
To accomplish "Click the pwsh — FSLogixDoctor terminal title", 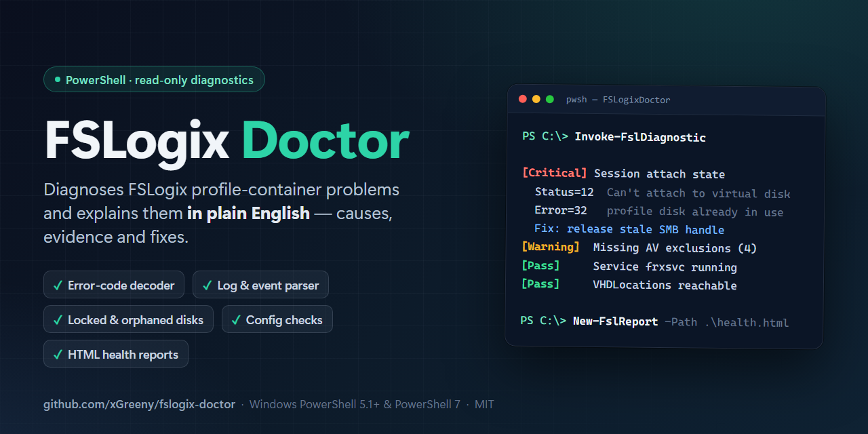I will coord(618,100).
